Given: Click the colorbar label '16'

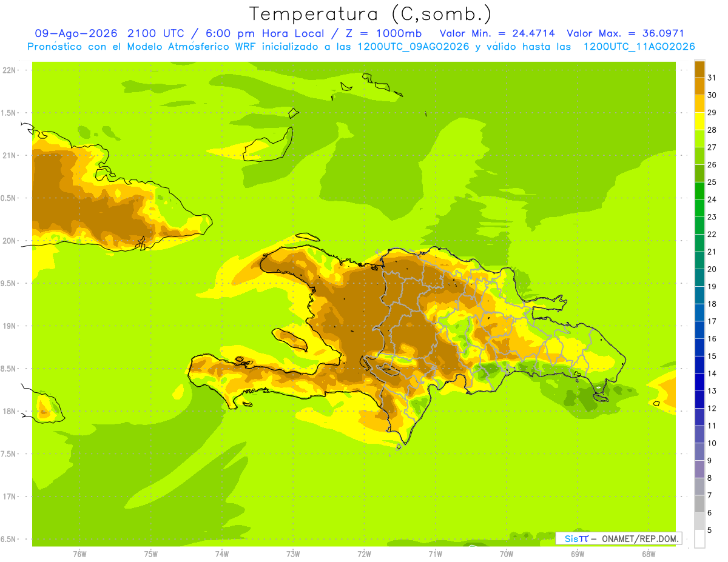Looking at the screenshot, I should (x=712, y=339).
